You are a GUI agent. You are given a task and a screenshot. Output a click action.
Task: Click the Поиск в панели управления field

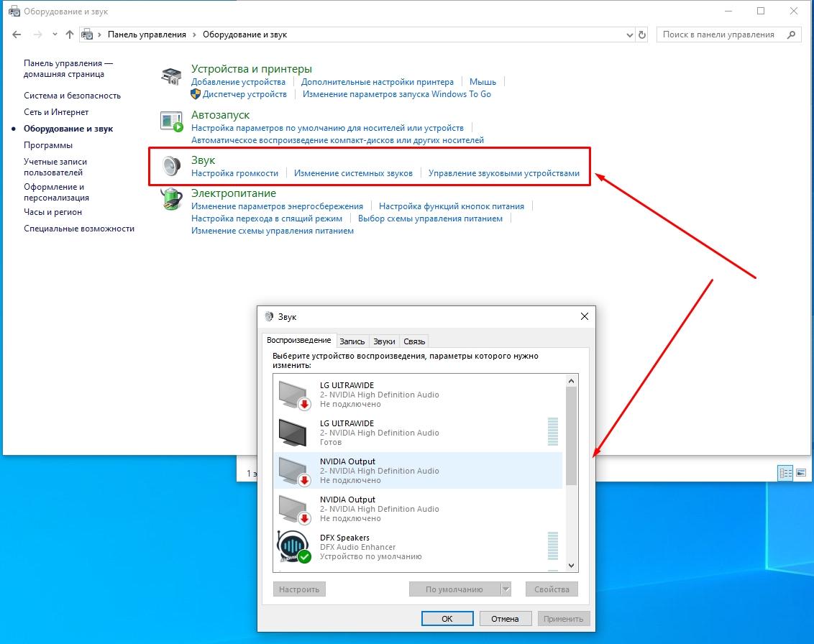721,34
